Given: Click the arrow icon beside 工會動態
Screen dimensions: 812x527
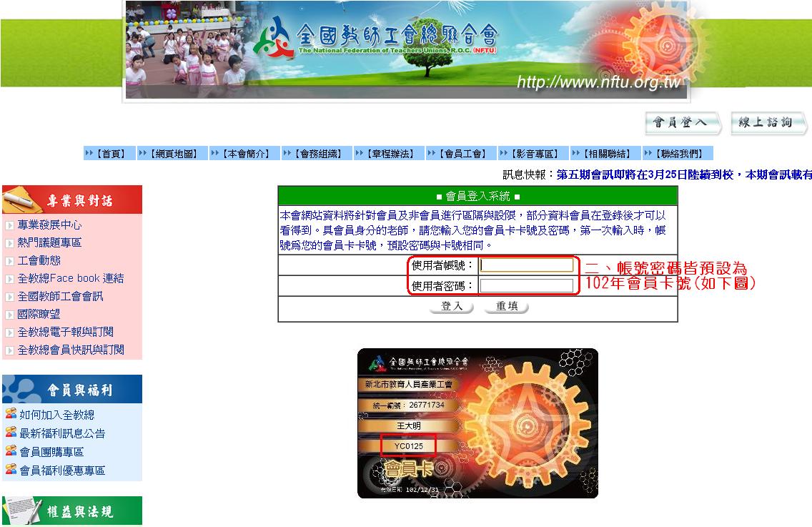Looking at the screenshot, I should tap(9, 261).
